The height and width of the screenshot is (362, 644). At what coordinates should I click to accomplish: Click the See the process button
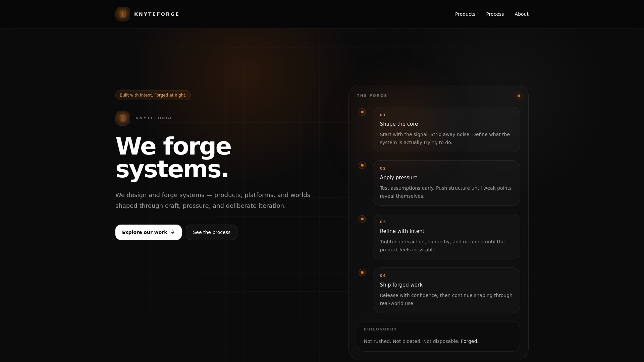click(212, 232)
